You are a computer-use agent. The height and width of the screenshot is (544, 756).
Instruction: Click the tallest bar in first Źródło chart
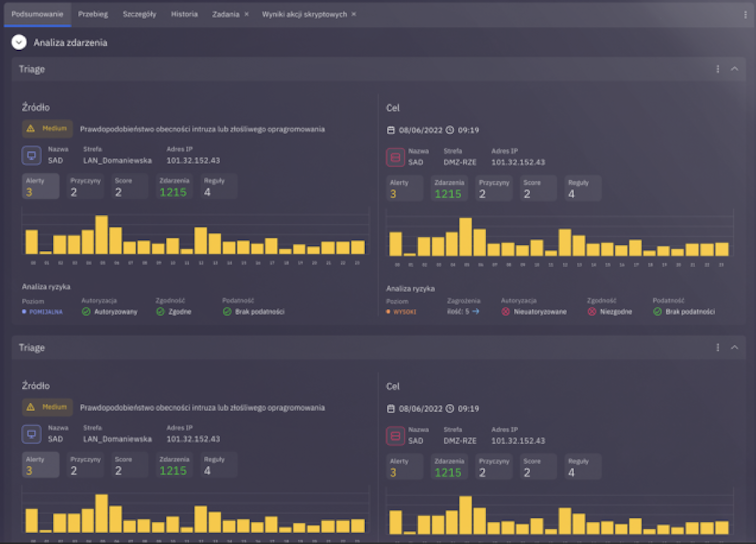pyautogui.click(x=101, y=235)
